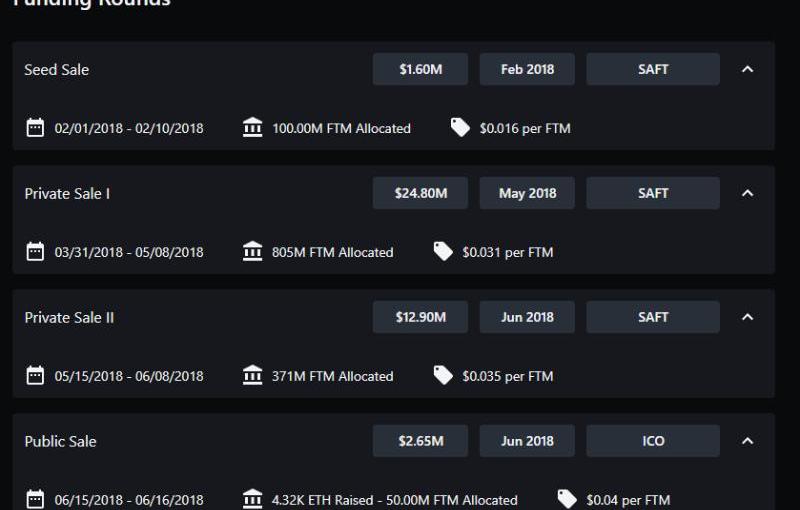Click the Private Sale II round title
The height and width of the screenshot is (510, 800).
pyautogui.click(x=69, y=317)
